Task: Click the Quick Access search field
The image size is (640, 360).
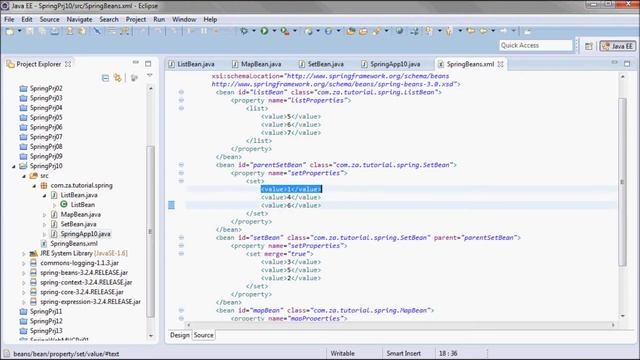Action: (x=536, y=45)
